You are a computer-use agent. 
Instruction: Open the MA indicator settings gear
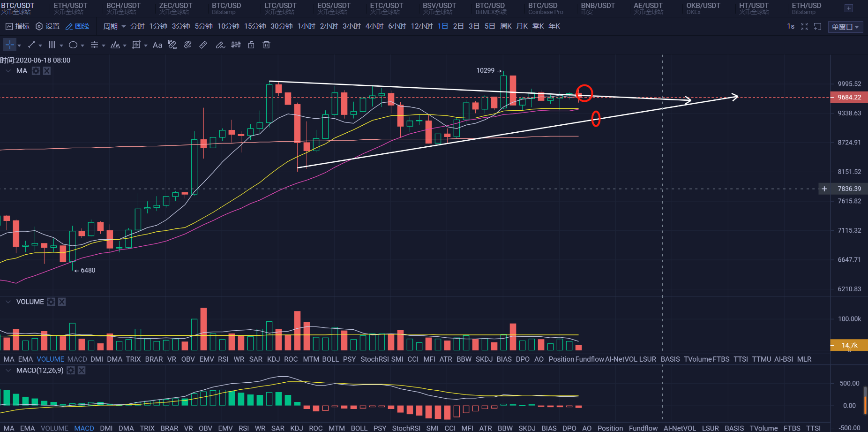pos(36,71)
